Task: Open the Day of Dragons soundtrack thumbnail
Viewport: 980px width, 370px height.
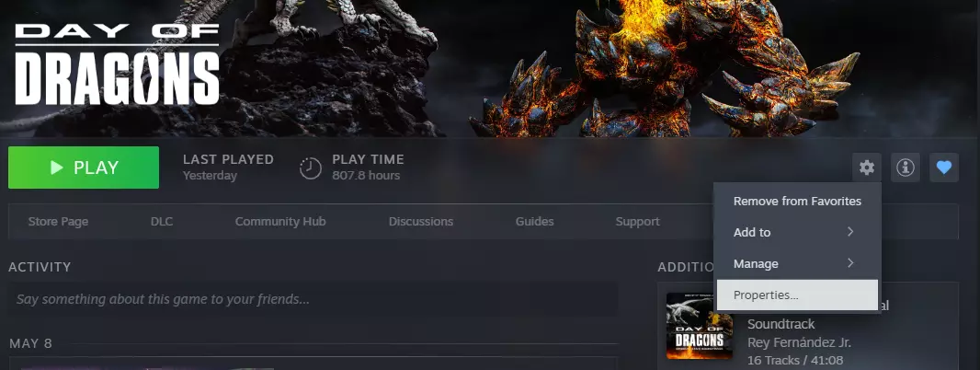Action: (700, 326)
